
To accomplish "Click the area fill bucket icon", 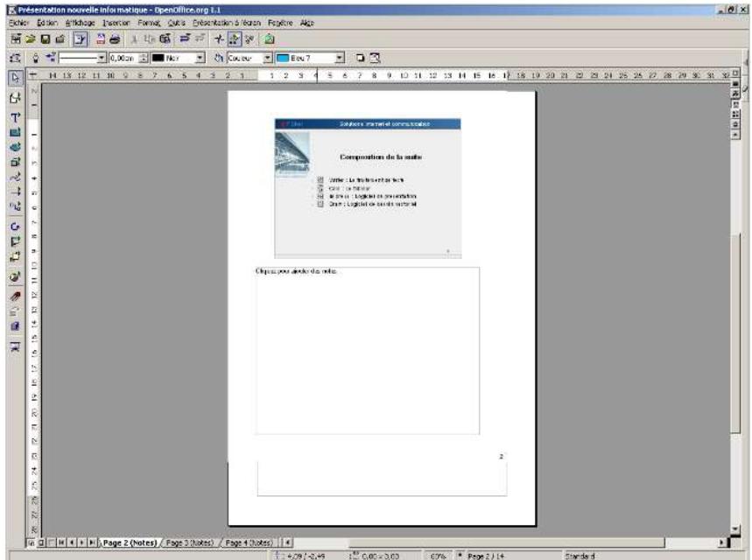I will 219,58.
